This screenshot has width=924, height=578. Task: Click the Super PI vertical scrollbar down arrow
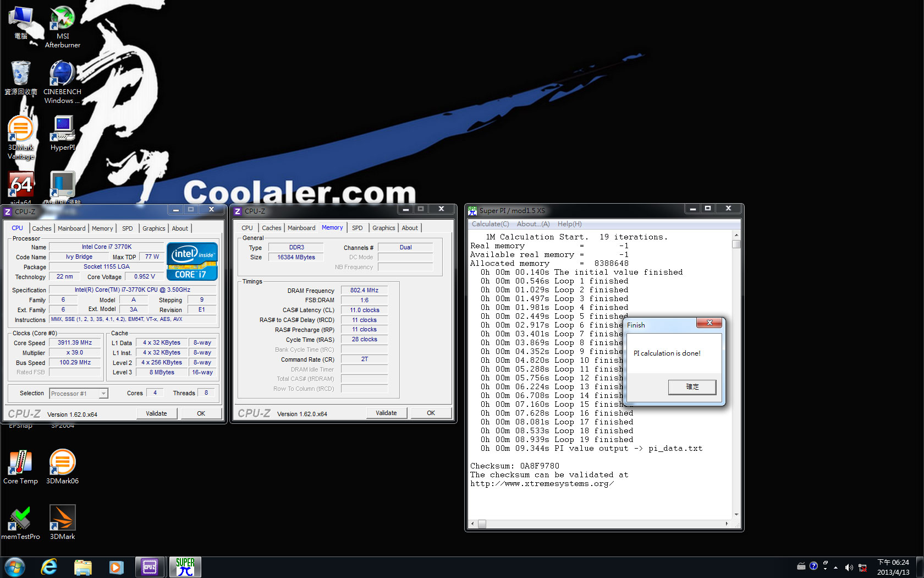[x=736, y=515]
